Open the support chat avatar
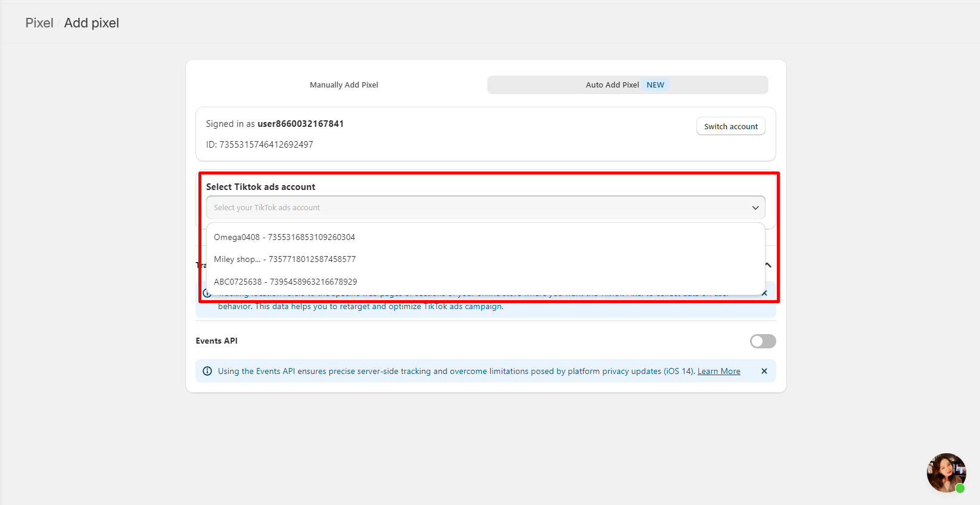The width and height of the screenshot is (980, 505). click(945, 472)
